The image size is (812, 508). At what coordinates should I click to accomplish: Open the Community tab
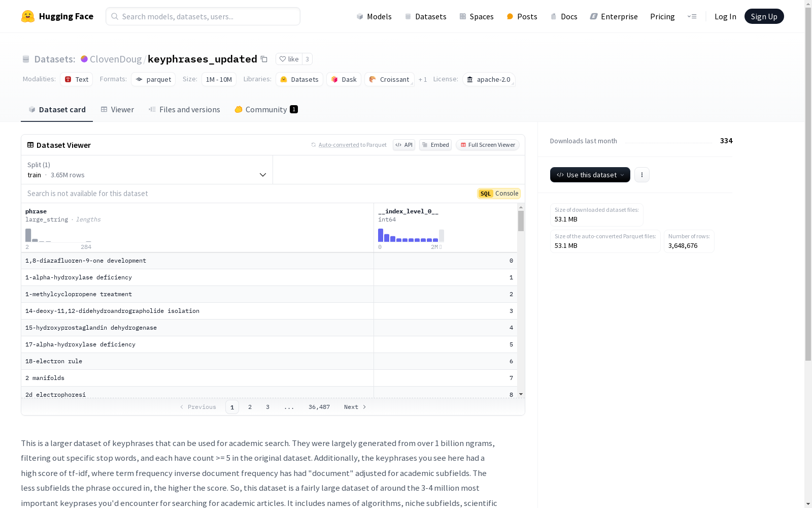coord(266,110)
